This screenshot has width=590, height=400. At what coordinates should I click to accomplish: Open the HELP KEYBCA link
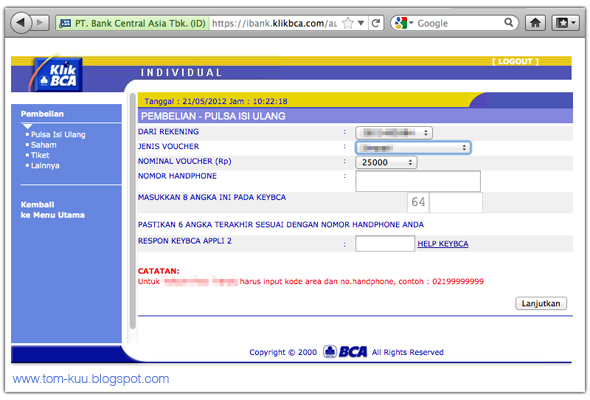(x=442, y=244)
